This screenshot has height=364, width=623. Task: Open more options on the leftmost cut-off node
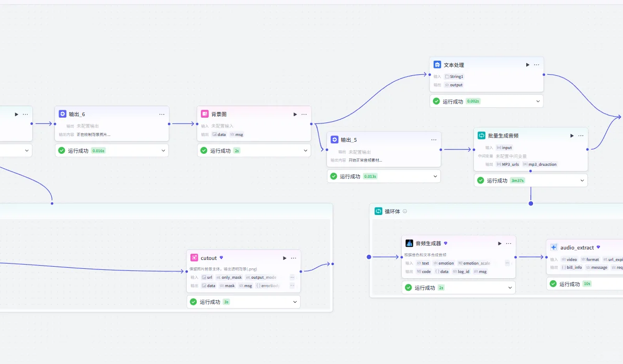click(x=26, y=114)
